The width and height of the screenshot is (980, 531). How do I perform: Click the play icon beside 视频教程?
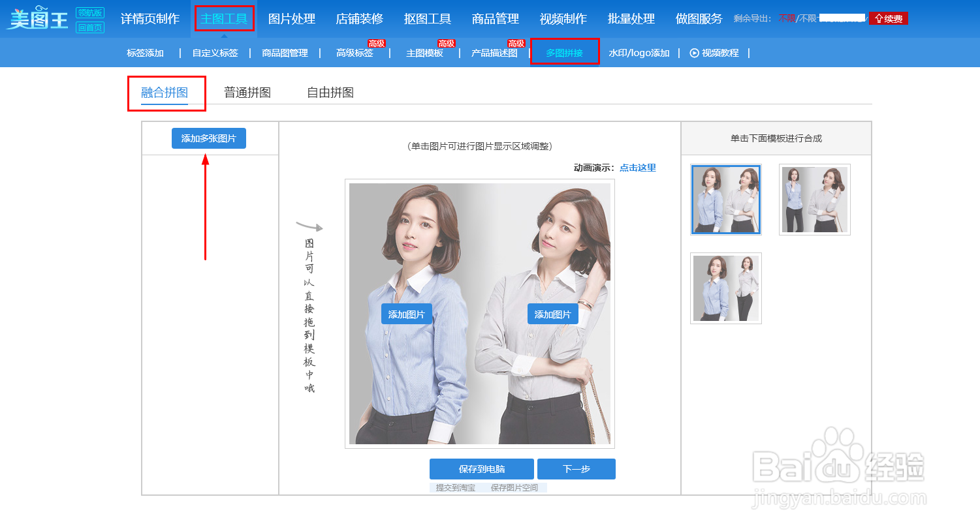[693, 53]
